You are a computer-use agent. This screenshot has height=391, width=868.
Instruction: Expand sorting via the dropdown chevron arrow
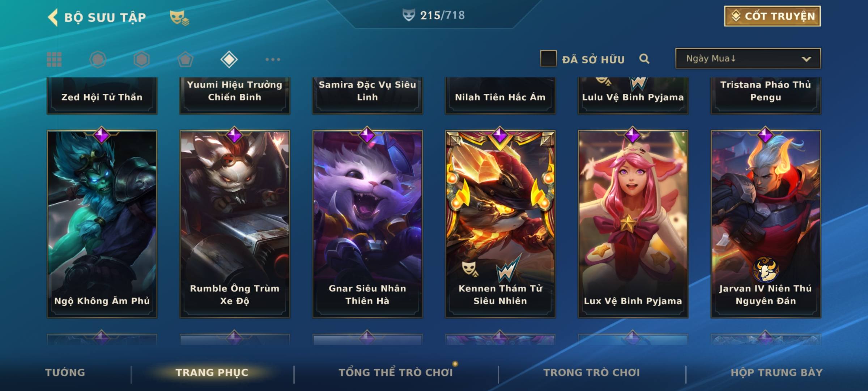pos(807,59)
